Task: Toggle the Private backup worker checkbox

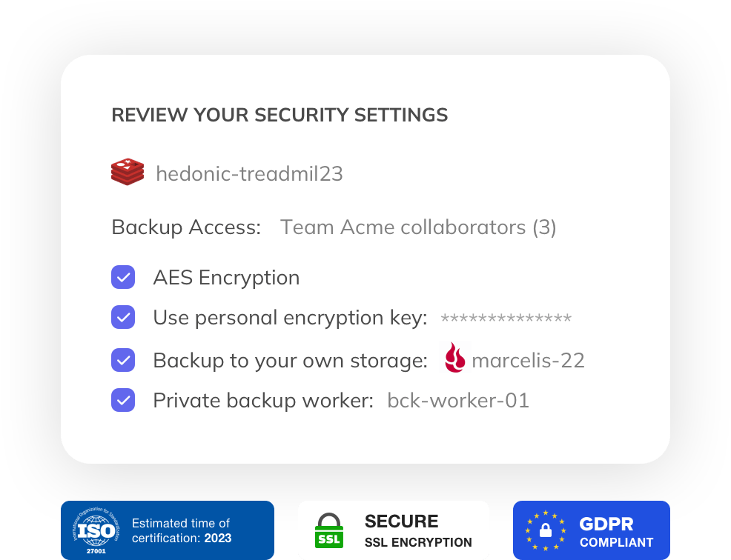Action: pyautogui.click(x=123, y=400)
